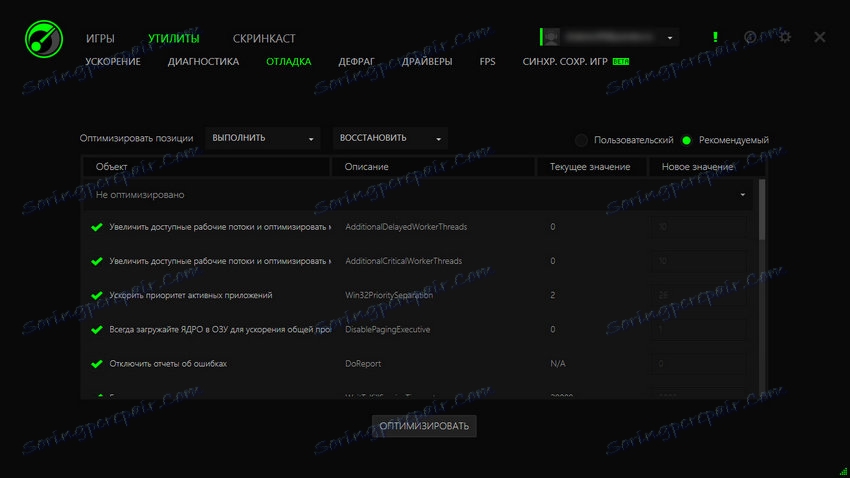This screenshot has width=850, height=478.
Task: Open the ИГРЫ tab
Action: (100, 38)
